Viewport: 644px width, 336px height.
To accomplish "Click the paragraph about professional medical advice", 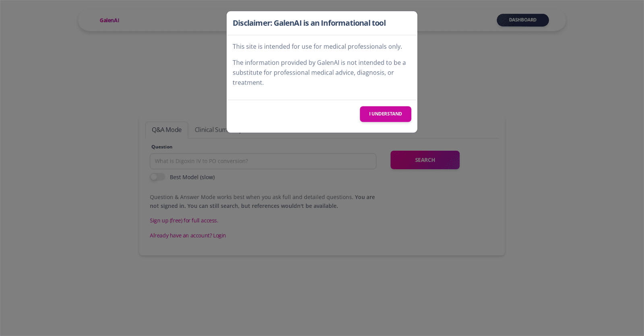I will click(319, 73).
